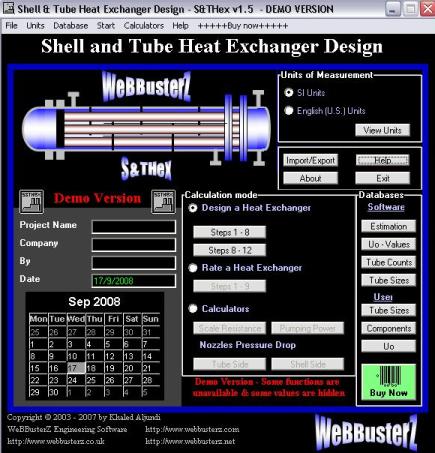Click the View Units button
Screen dimensions: 435x453
click(x=382, y=130)
